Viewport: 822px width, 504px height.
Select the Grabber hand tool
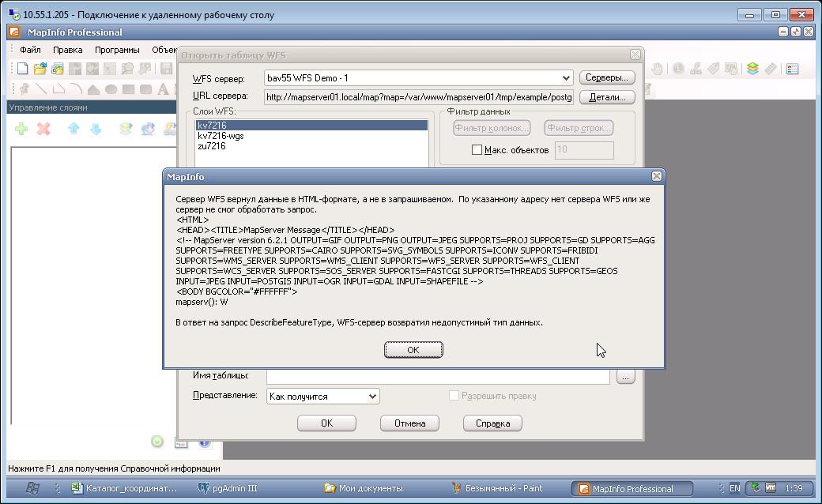point(657,69)
